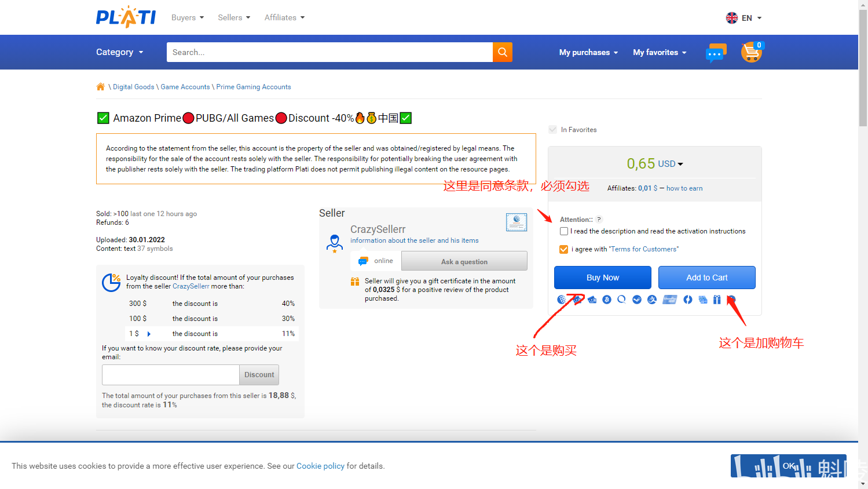Toggle the In Favorites checkbox
868x489 pixels.
click(x=553, y=130)
